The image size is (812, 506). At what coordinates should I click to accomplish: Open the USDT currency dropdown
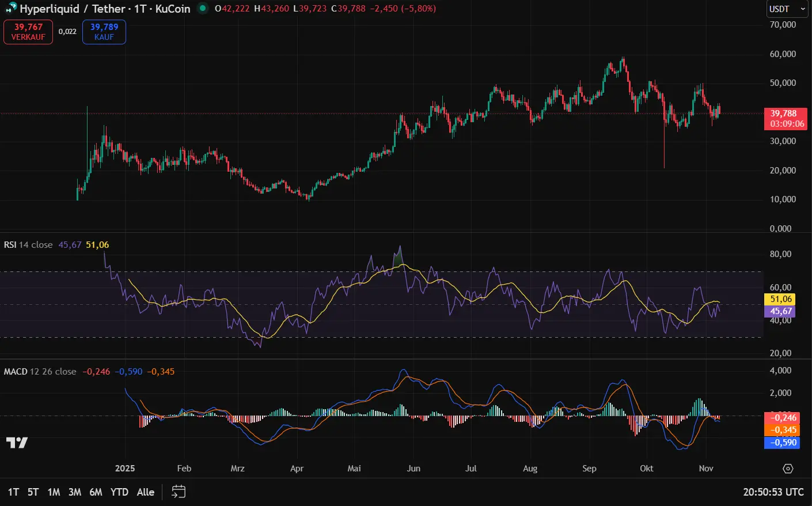(x=787, y=9)
